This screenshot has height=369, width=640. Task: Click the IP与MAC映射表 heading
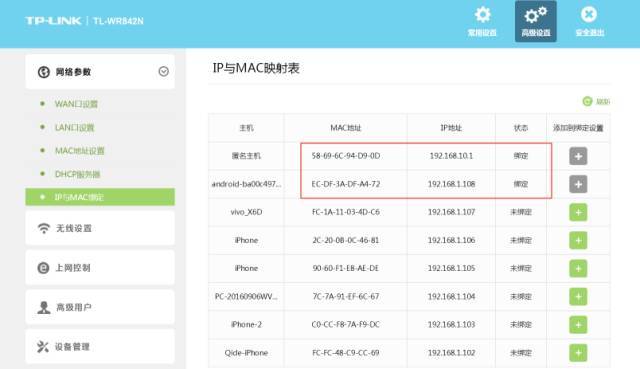[x=256, y=68]
